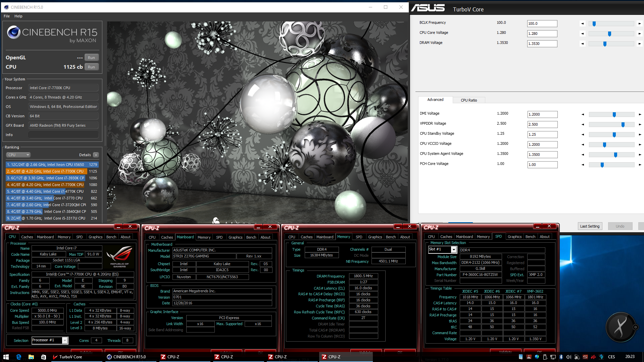Open network connection tray icon
Screen dimensions: 644x362
pos(553,357)
